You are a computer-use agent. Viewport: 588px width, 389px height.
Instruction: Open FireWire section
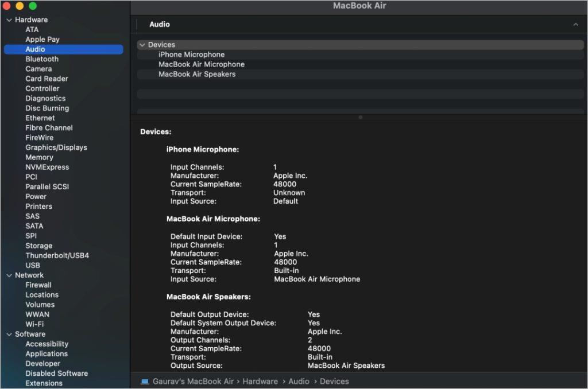tap(40, 138)
